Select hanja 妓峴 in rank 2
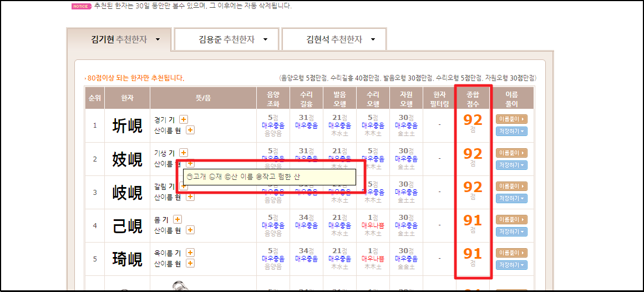Image resolution: width=644 pixels, height=292 pixels. pyautogui.click(x=128, y=159)
